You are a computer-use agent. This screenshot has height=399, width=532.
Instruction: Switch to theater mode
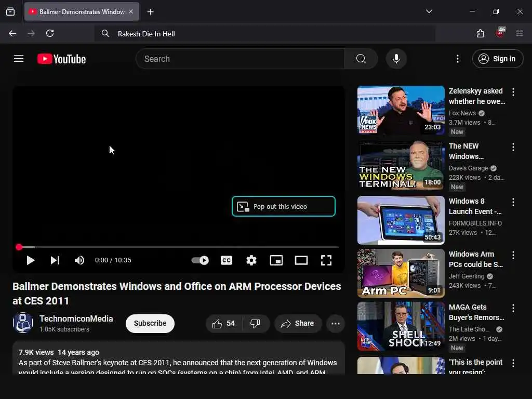(301, 260)
